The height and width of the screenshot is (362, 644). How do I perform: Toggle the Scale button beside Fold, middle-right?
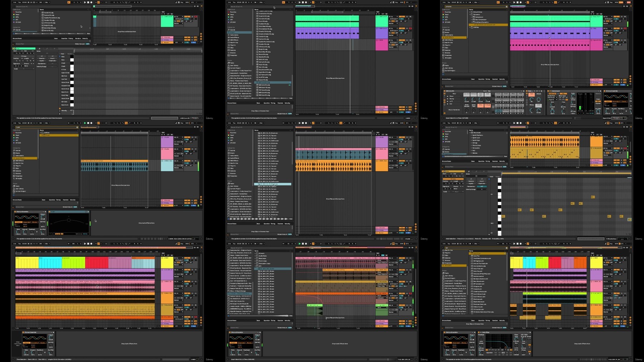tap(498, 177)
